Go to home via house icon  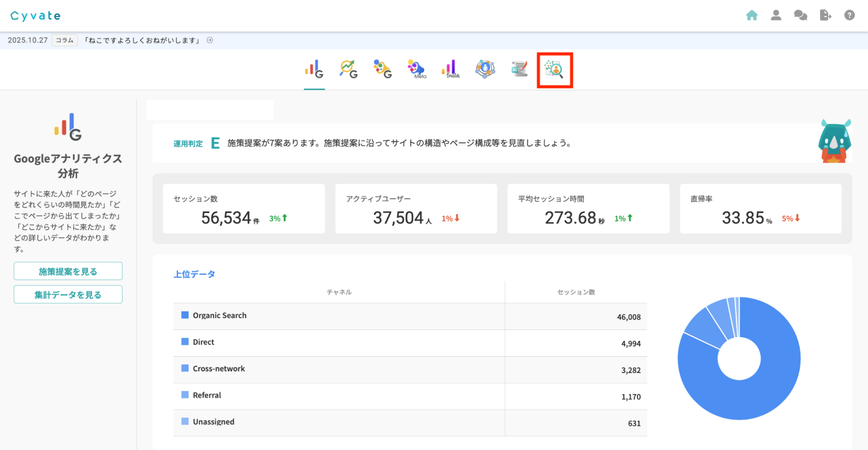[x=752, y=16]
